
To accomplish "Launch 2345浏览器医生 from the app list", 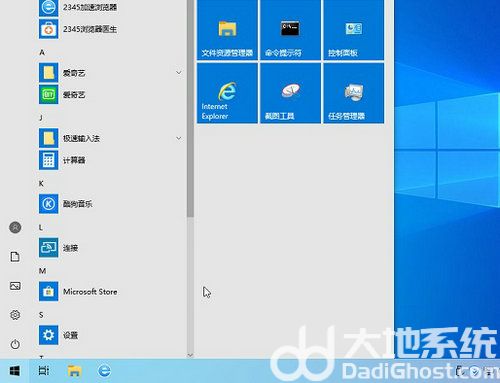I will [x=110, y=29].
